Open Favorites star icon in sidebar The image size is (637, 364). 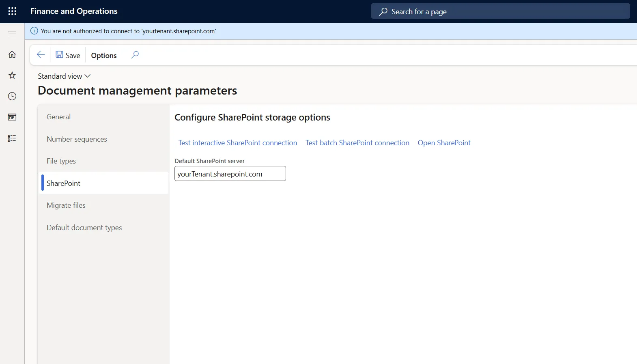12,75
